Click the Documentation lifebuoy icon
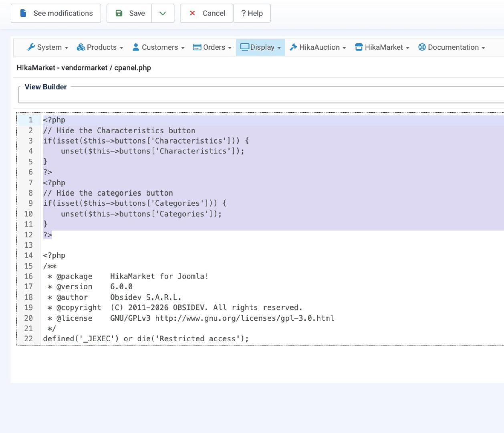Image resolution: width=504 pixels, height=433 pixels. tap(422, 47)
